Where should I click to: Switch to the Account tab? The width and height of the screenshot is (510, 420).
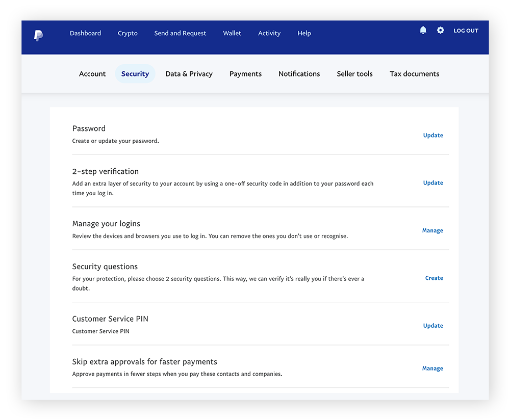coord(92,73)
